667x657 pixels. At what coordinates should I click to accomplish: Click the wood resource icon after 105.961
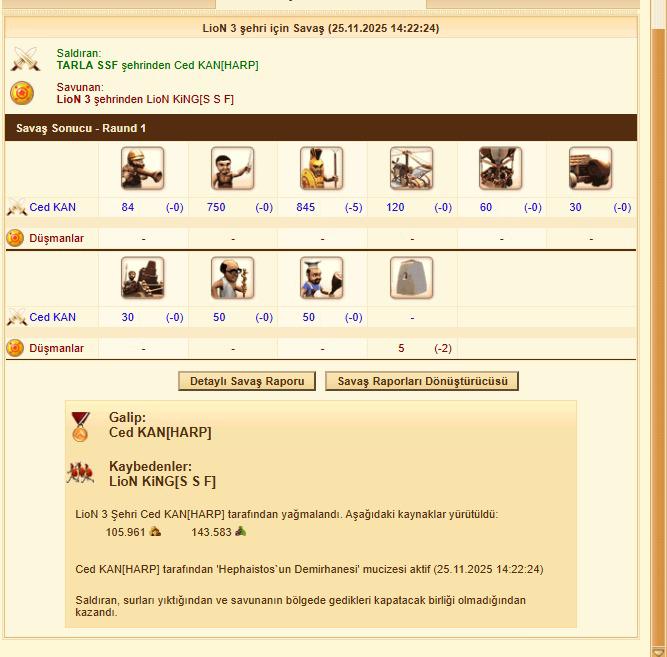(x=155, y=531)
